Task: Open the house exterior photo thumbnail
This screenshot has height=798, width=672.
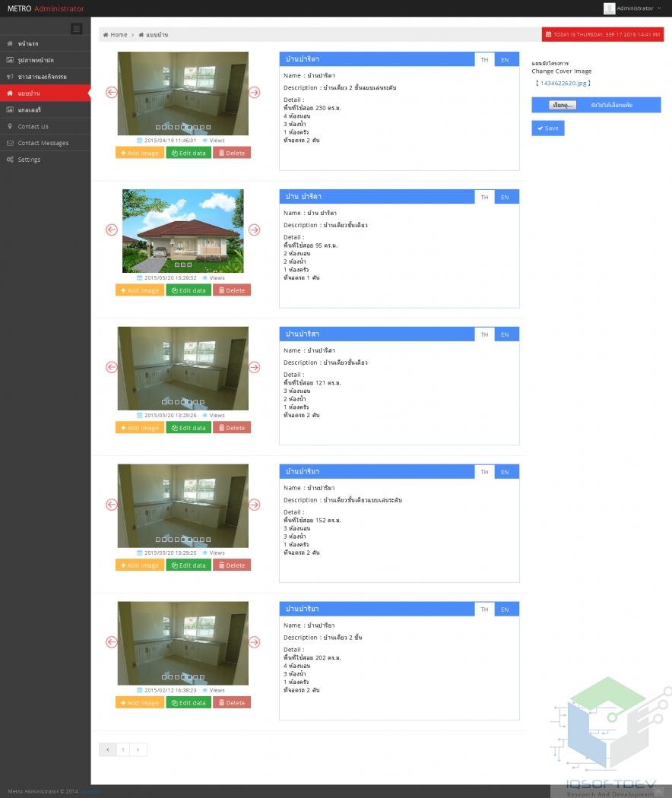Action: pos(182,230)
